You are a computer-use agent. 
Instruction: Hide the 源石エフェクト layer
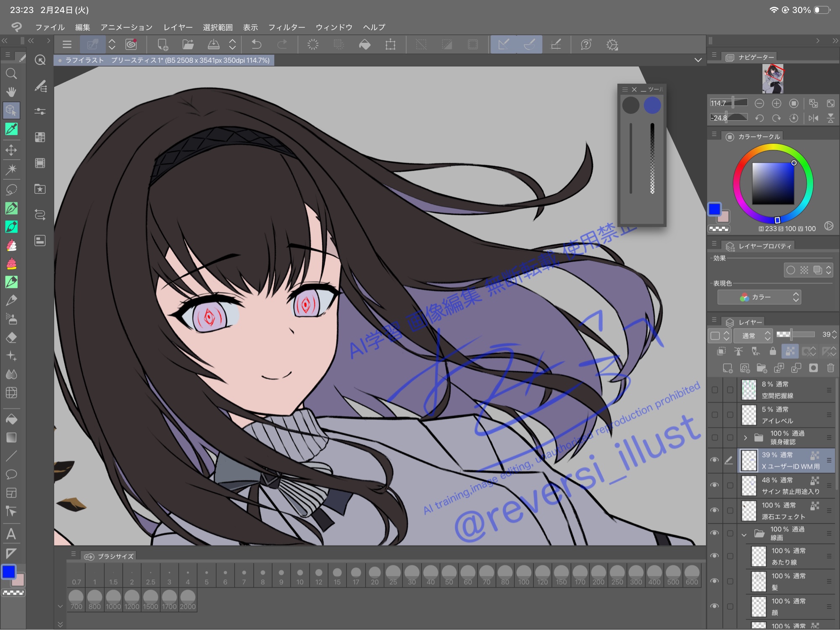point(714,510)
